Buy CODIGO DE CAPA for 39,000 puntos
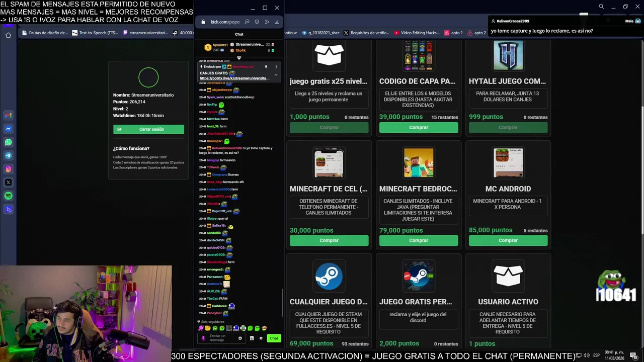This screenshot has width=644, height=362. pos(419,127)
